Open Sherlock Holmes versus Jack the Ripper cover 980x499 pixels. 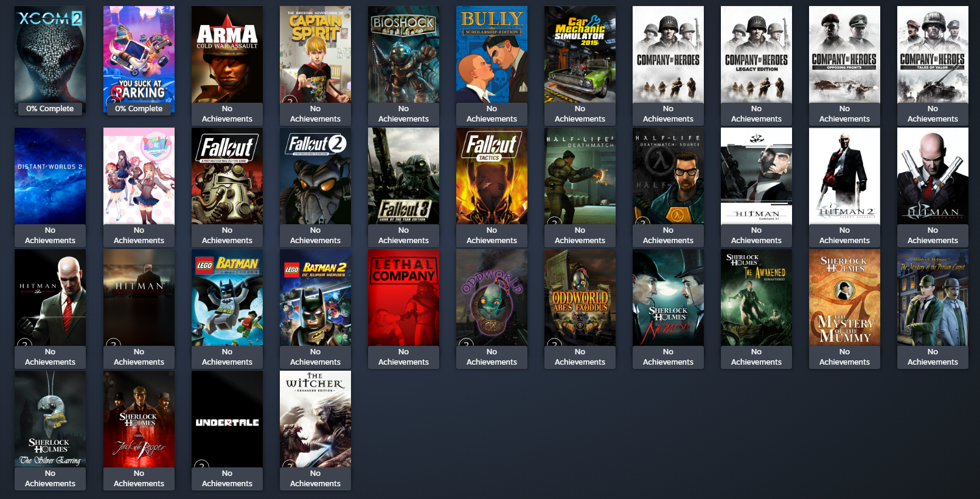point(139,419)
